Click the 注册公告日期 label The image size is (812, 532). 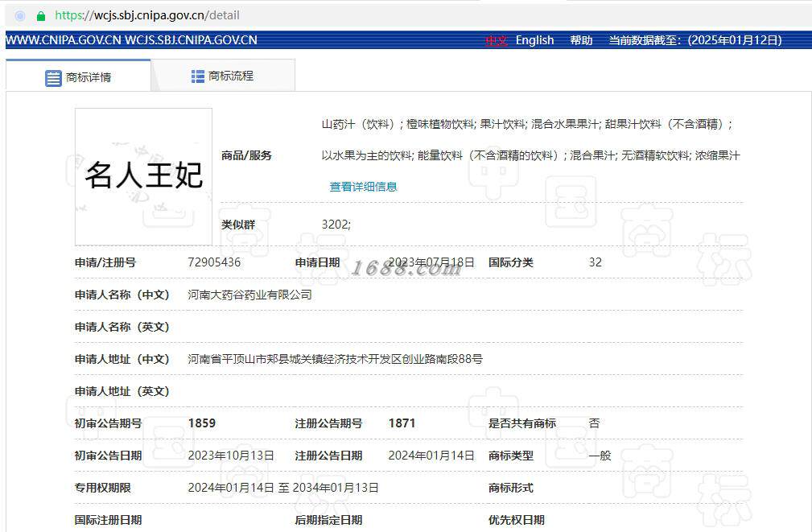pyautogui.click(x=329, y=456)
